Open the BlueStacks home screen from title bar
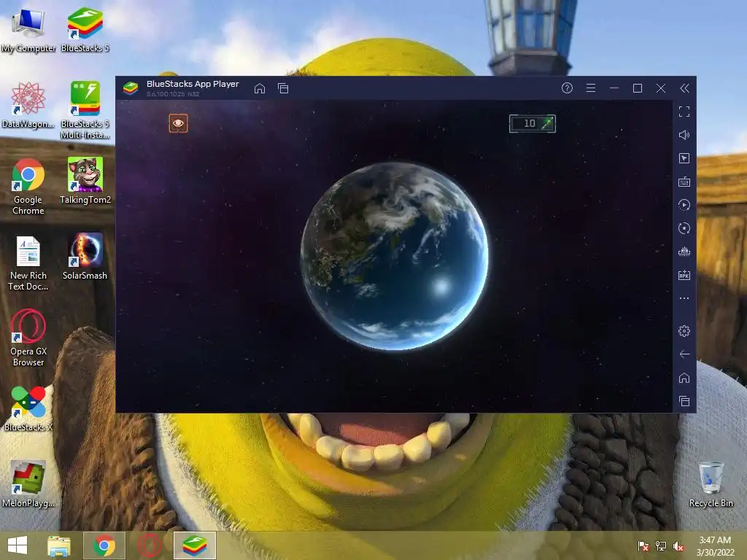Screen dimensions: 747x560 pos(260,88)
